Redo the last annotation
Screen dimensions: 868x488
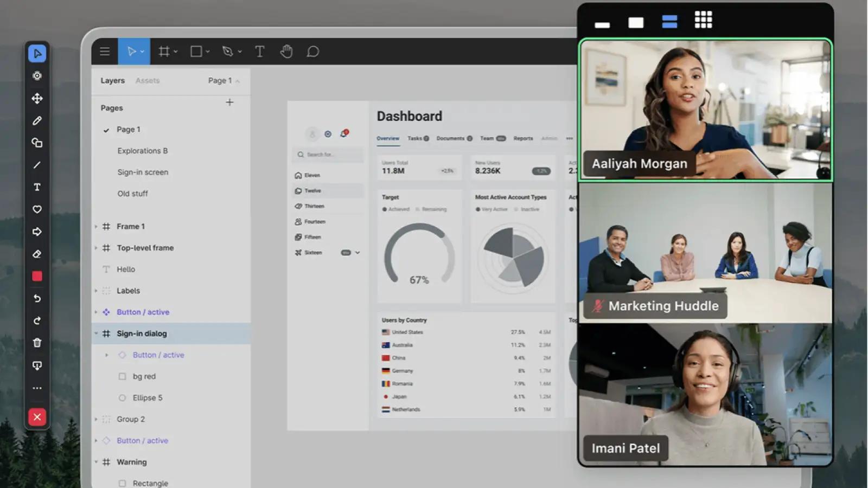(37, 320)
